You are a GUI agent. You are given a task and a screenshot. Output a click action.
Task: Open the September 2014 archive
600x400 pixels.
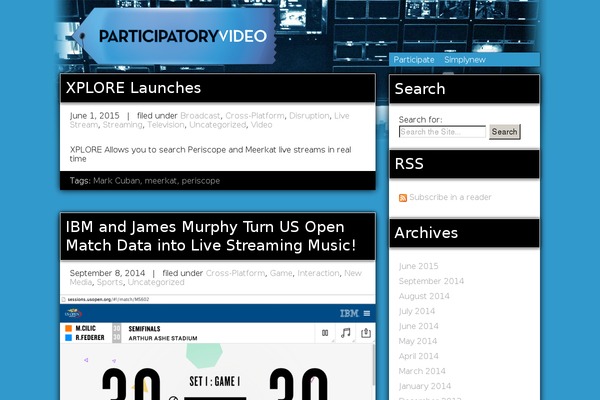(431, 281)
